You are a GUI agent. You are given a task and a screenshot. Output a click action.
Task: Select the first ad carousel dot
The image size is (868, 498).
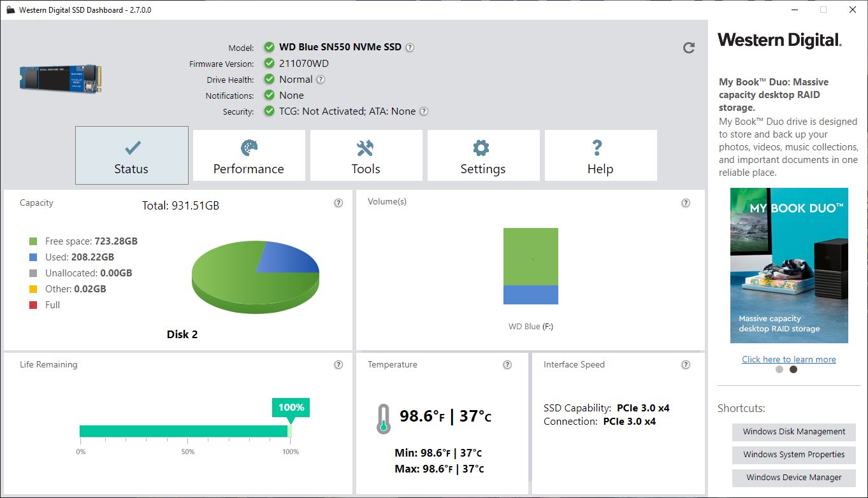point(779,369)
